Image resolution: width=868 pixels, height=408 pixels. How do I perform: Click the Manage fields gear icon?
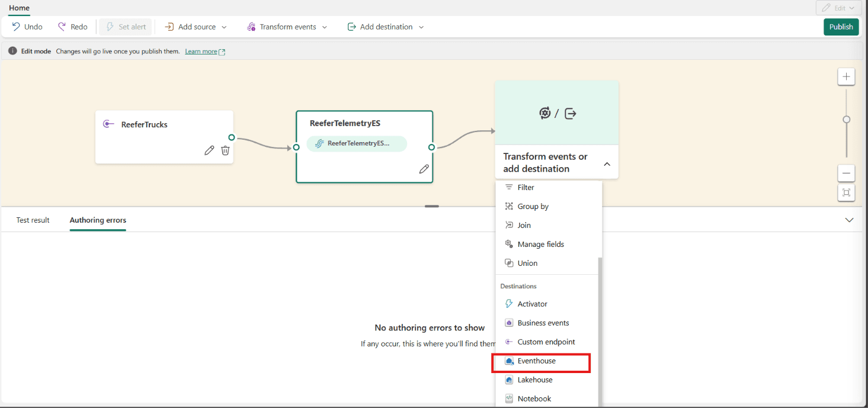(x=508, y=244)
